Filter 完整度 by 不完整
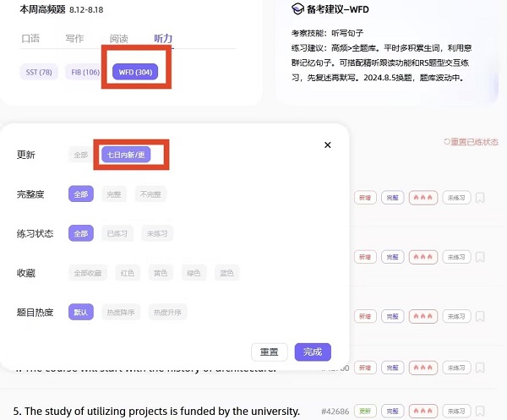The image size is (507, 420). [x=150, y=194]
